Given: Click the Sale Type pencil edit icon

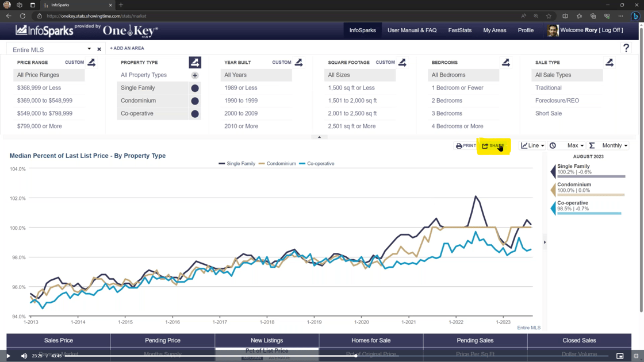Looking at the screenshot, I should pos(609,63).
